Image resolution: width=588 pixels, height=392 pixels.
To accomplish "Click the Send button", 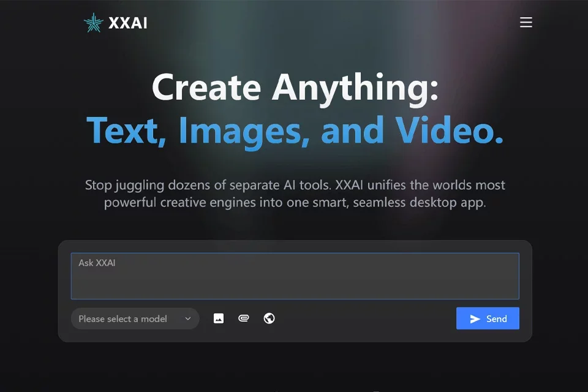I will point(488,318).
